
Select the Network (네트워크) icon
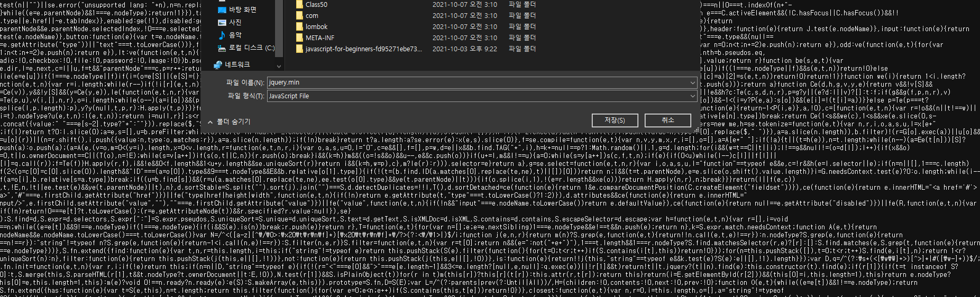click(217, 64)
